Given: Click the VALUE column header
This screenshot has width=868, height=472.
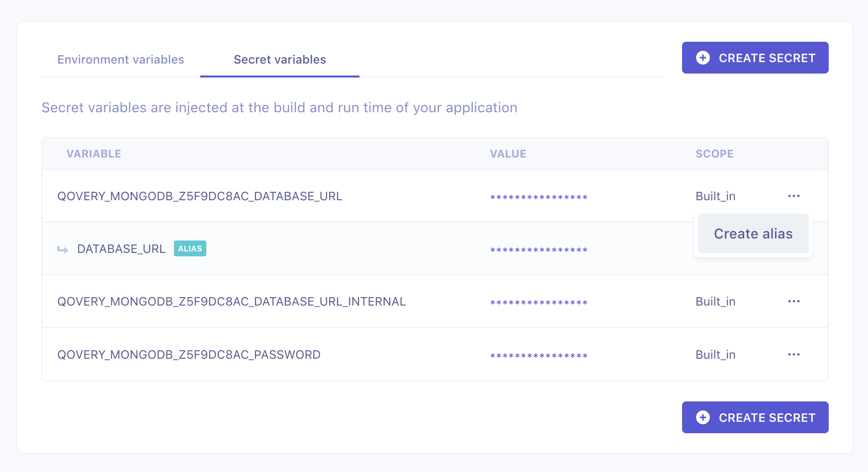Looking at the screenshot, I should point(508,154).
